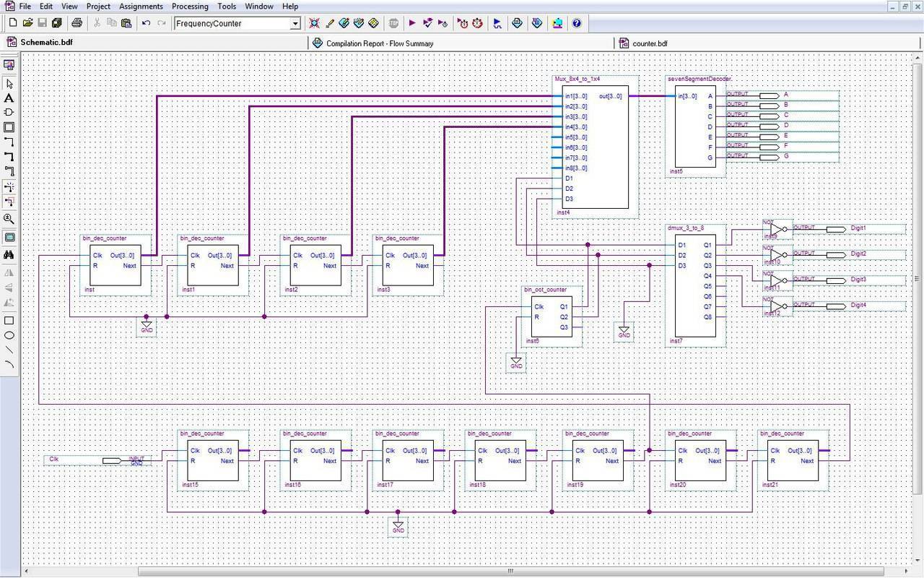Select the Text tool in the side toolbar

[x=9, y=98]
